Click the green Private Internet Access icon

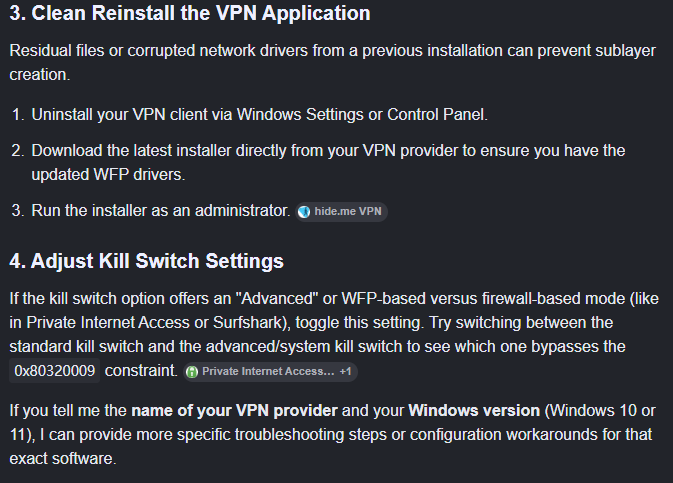(x=192, y=371)
